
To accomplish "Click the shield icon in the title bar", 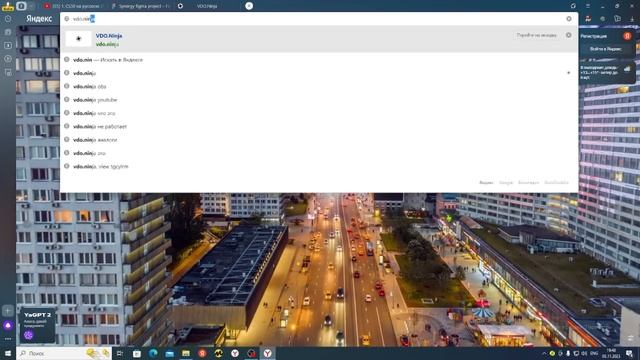I will 573,6.
